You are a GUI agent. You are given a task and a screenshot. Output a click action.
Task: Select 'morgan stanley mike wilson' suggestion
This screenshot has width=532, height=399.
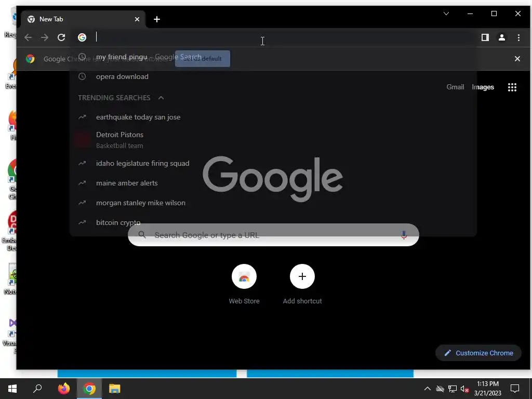click(x=273, y=203)
